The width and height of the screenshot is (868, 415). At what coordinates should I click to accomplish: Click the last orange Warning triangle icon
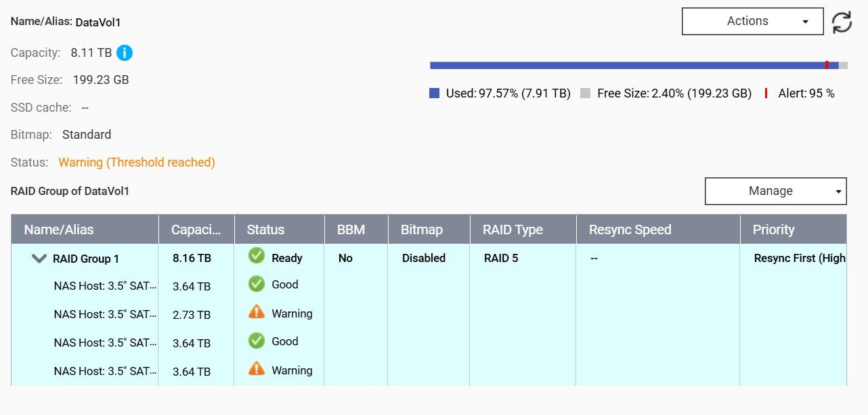tap(257, 369)
